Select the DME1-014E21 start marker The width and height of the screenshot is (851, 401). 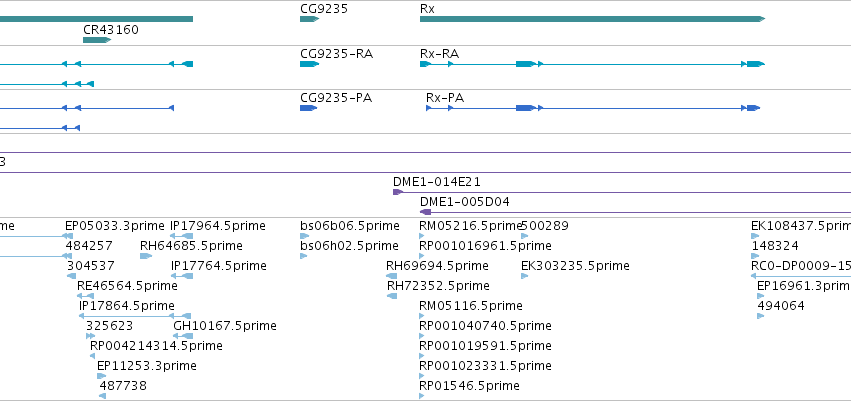pyautogui.click(x=398, y=192)
